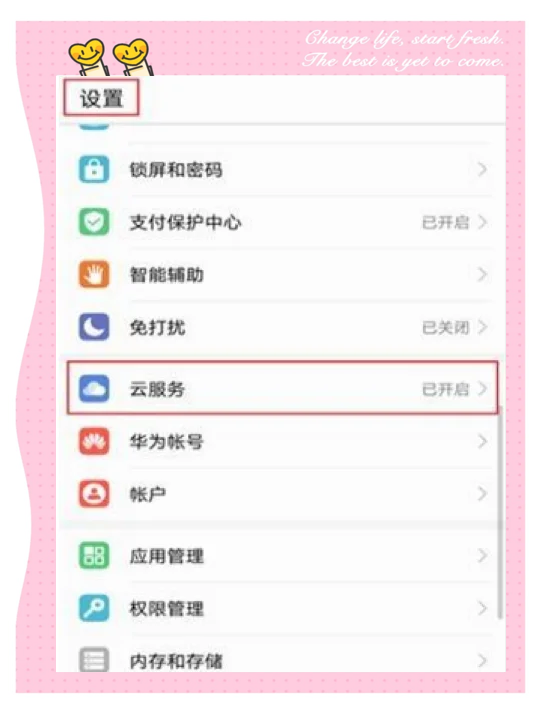Tap the green grid app management icon
Image resolution: width=541 pixels, height=714 pixels.
[x=94, y=556]
